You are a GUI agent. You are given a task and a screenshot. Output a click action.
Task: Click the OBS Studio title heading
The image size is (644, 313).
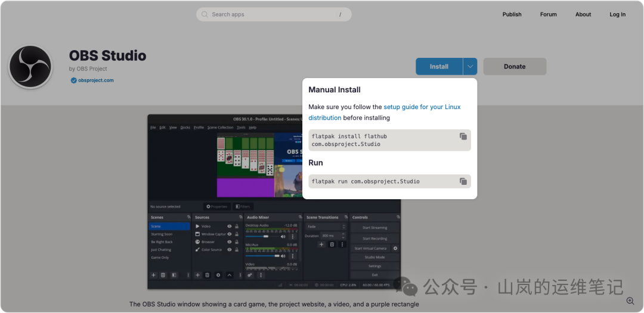click(x=107, y=55)
